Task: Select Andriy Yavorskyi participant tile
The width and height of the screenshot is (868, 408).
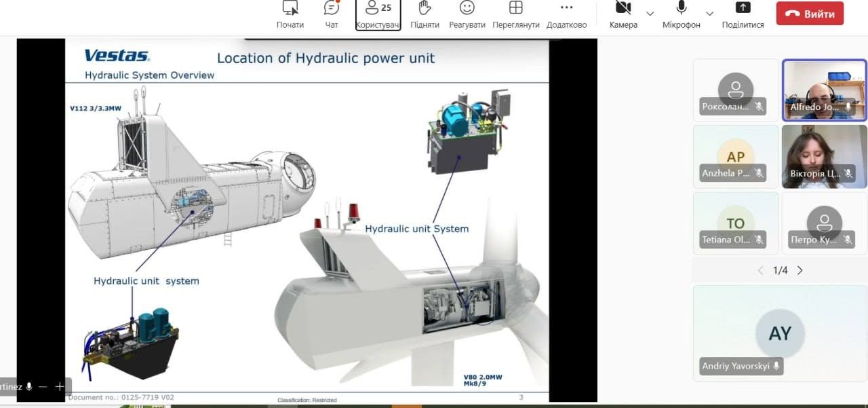Action: (780, 333)
